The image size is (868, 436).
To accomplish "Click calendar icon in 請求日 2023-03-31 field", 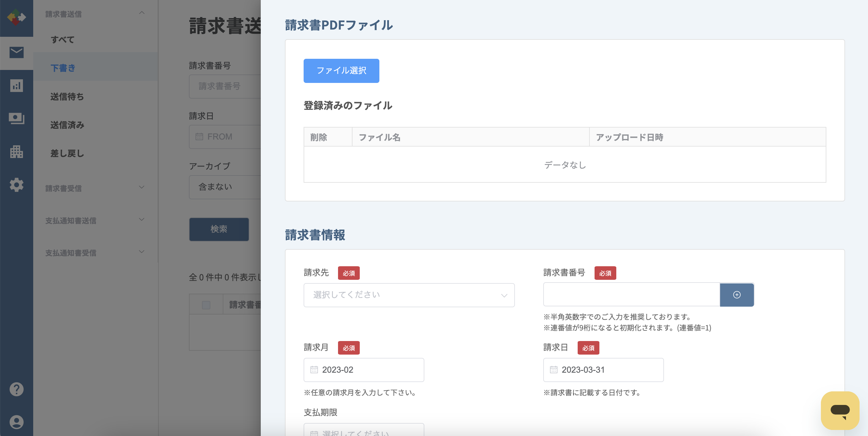I will pyautogui.click(x=554, y=370).
